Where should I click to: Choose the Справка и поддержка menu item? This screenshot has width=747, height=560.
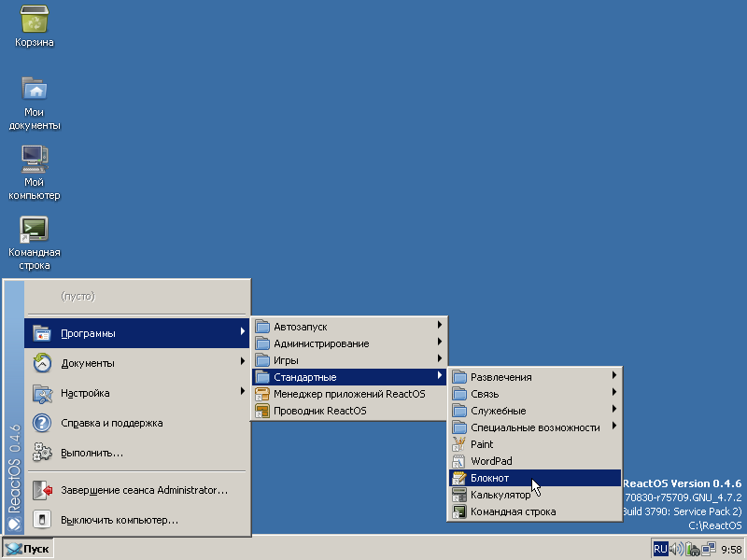(136, 423)
